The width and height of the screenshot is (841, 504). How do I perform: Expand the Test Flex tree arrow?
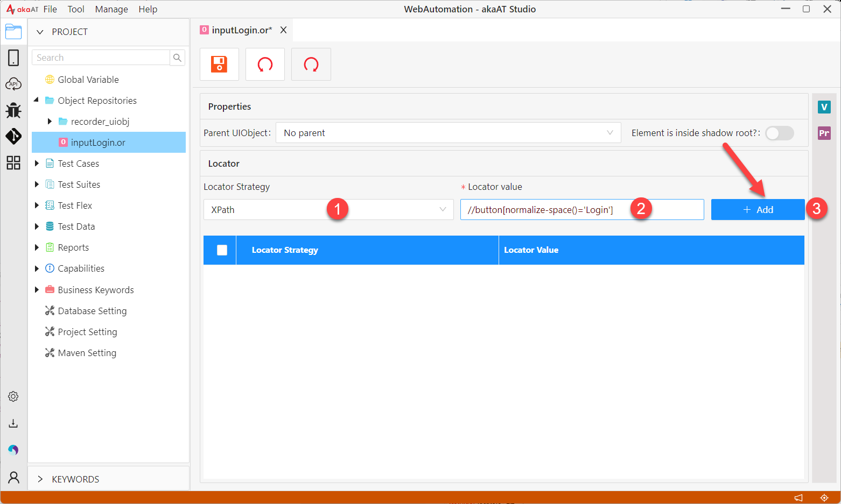tap(37, 205)
